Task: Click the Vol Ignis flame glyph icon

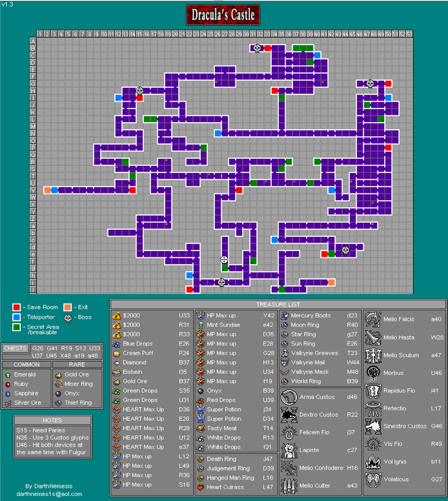Action: (373, 462)
